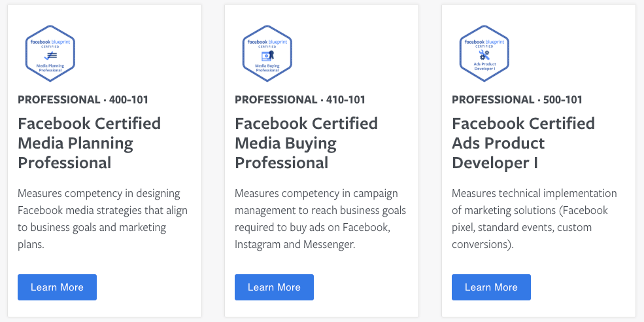Screen dimensions: 644x322
Task: Click the description about campaign management competency
Action: tap(320, 219)
